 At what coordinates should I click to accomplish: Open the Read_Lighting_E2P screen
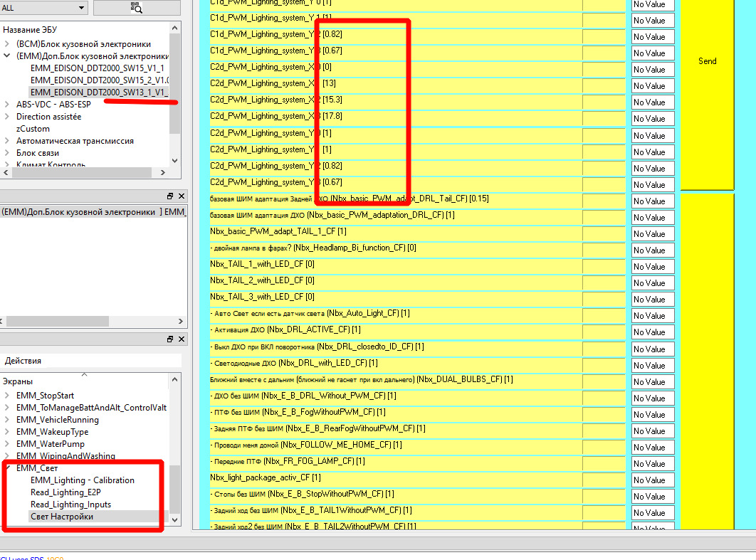tap(70, 492)
